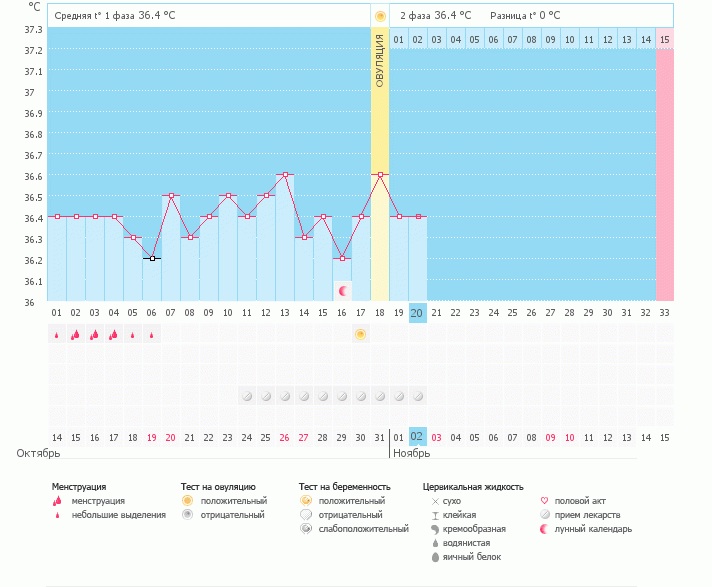Select highlighted cycle day 20 on the axis
Screen dimensions: 712x587
[418, 313]
